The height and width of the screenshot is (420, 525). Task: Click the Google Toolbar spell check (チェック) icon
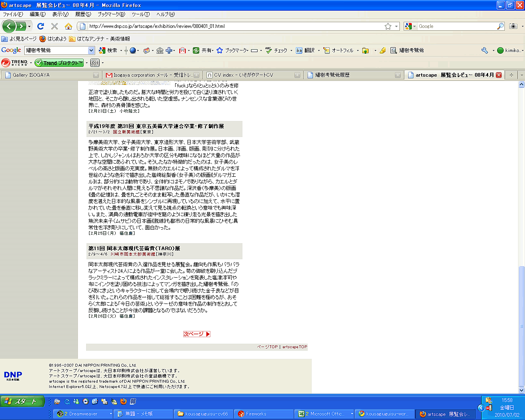(x=276, y=50)
